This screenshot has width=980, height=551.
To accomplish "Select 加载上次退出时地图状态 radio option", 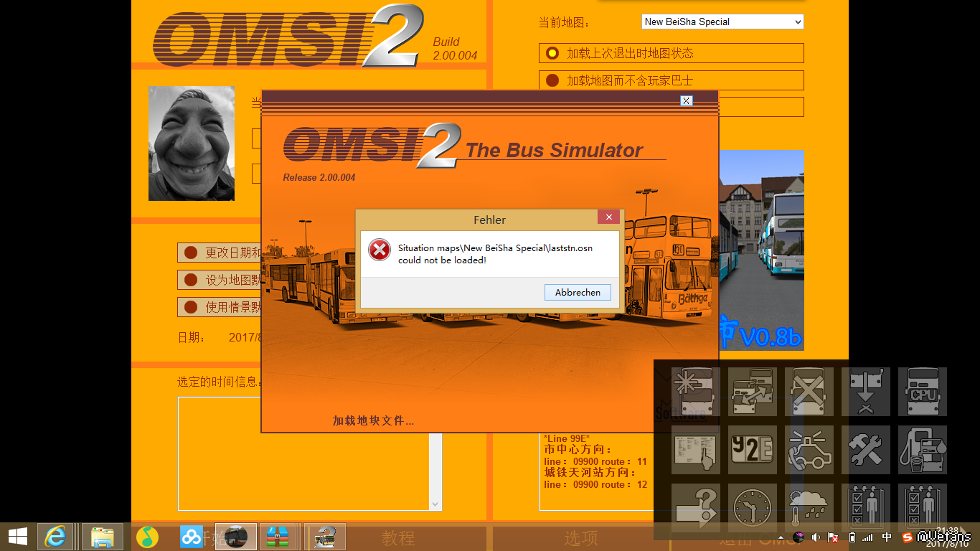I will click(x=672, y=53).
